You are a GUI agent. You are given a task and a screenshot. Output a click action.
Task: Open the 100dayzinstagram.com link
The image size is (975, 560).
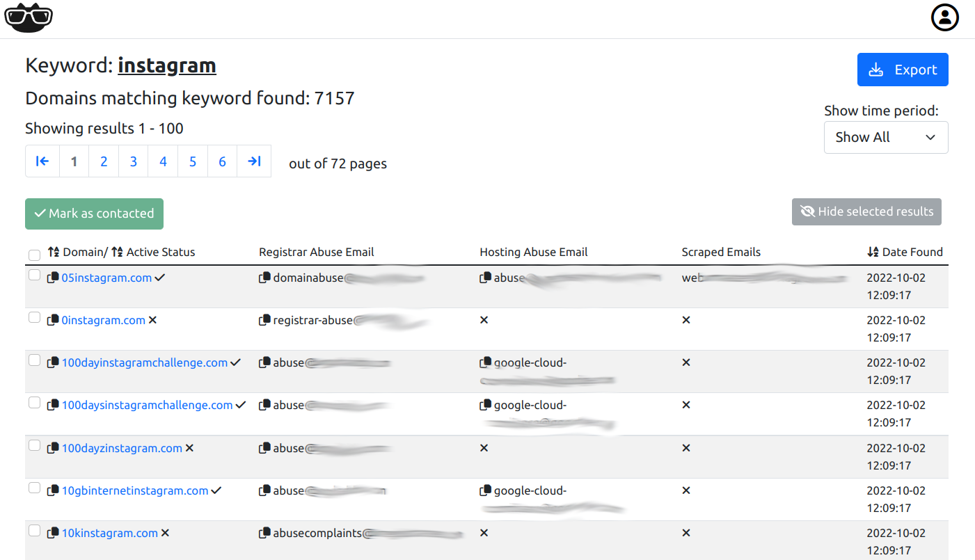[122, 449]
